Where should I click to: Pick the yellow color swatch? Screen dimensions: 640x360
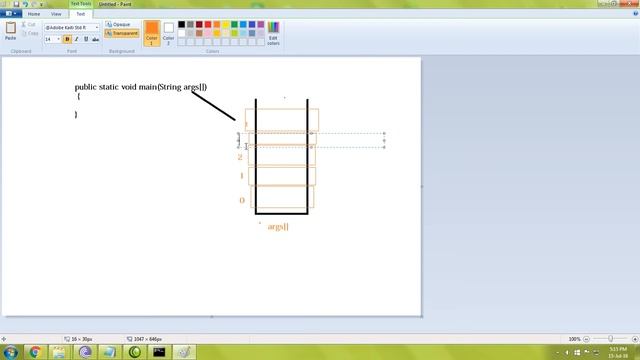(226, 24)
